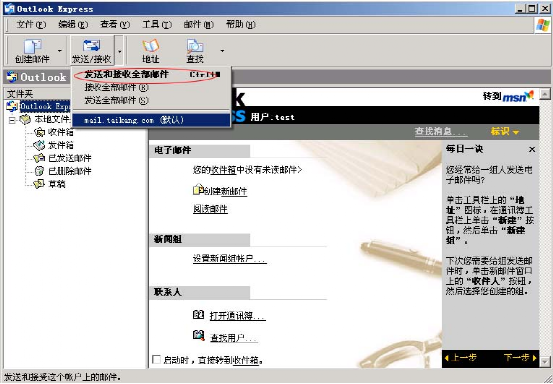553x384 pixels.
Task: Click the 设置新闻组帐户 link
Action: 229,258
